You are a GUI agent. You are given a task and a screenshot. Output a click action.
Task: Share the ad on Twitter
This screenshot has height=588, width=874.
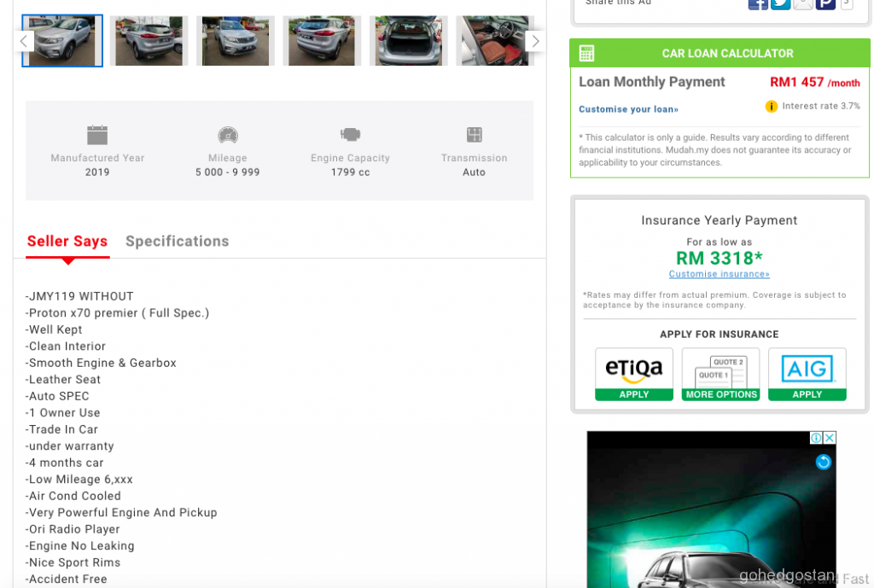click(x=780, y=3)
